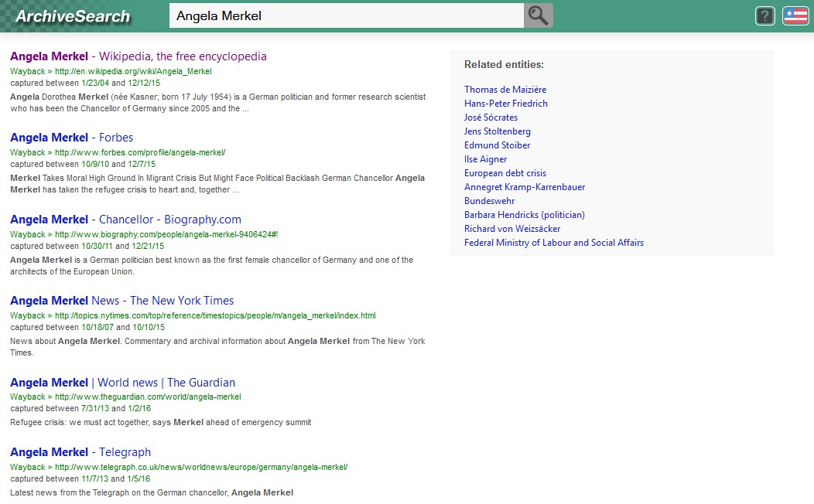The height and width of the screenshot is (504, 814).
Task: Click the 'Related entities:' heading
Action: pyautogui.click(x=504, y=65)
